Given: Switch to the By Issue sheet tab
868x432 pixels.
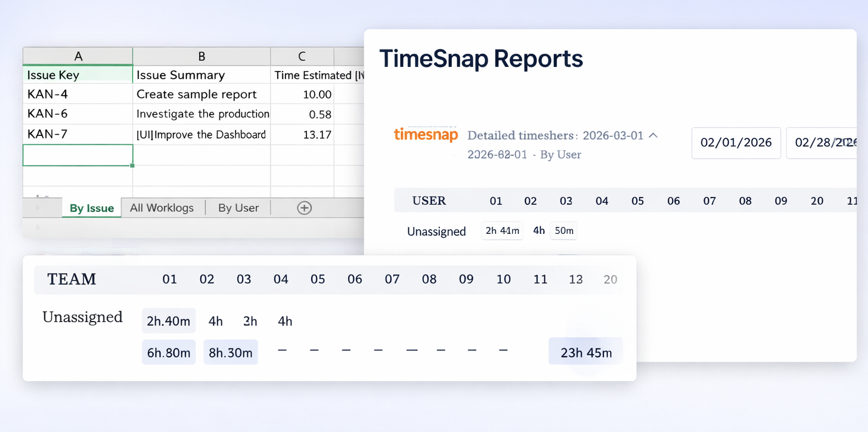Looking at the screenshot, I should [91, 208].
